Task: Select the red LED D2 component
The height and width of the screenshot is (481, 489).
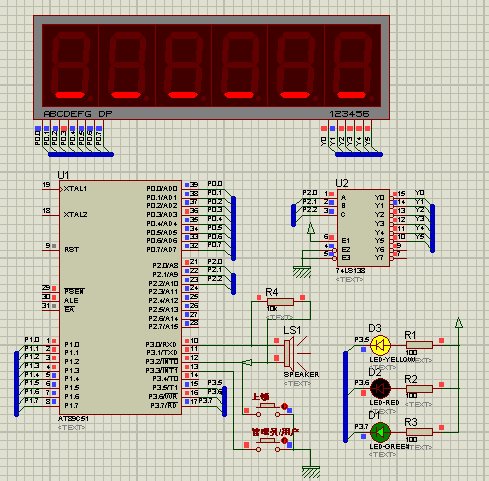Action: [380, 389]
